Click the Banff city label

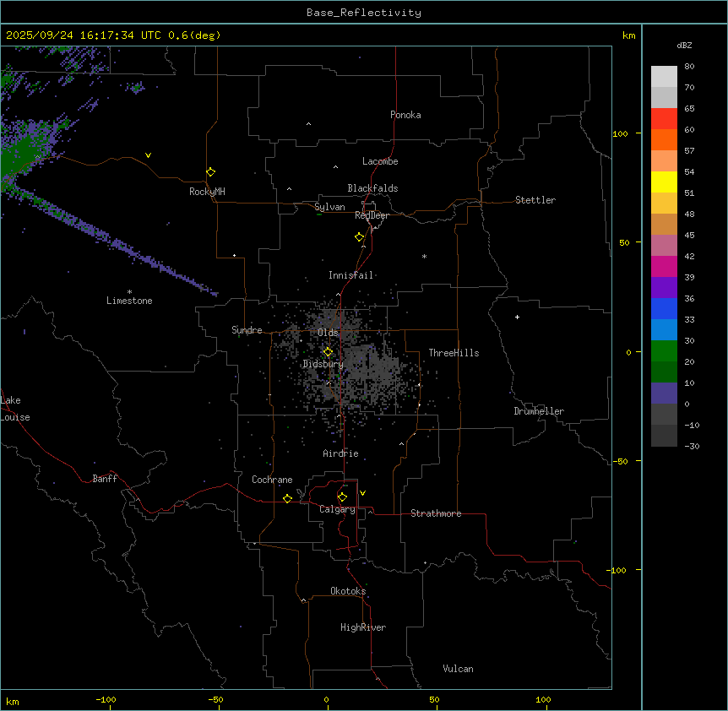[x=106, y=479]
